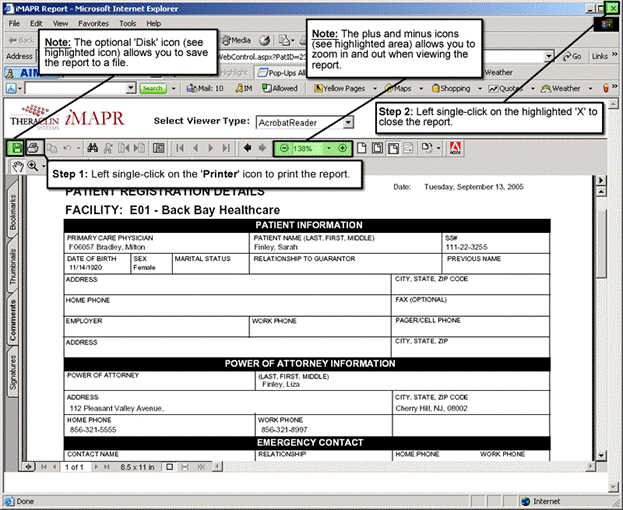Image resolution: width=623 pixels, height=510 pixels.
Task: Zoom out with the minus icon
Action: 284,148
